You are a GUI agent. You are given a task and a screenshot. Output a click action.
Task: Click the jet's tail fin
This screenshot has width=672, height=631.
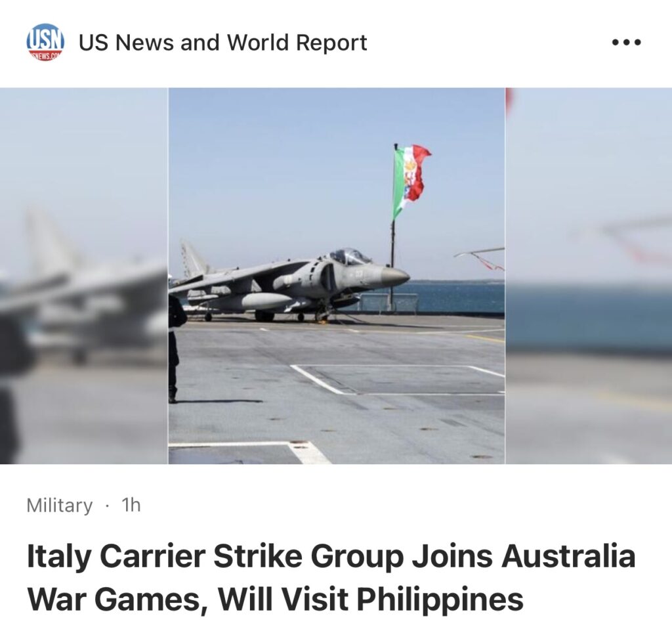pos(193,259)
